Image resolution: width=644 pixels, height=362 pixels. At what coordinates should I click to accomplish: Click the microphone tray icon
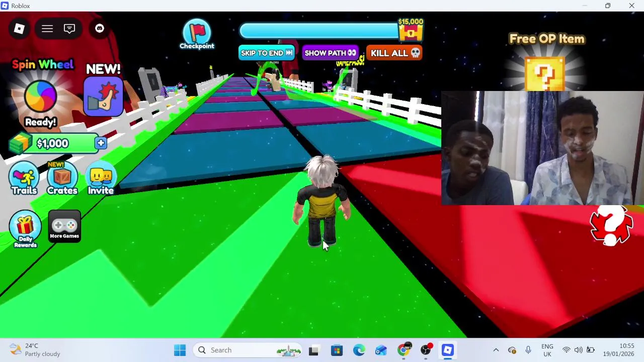(528, 350)
